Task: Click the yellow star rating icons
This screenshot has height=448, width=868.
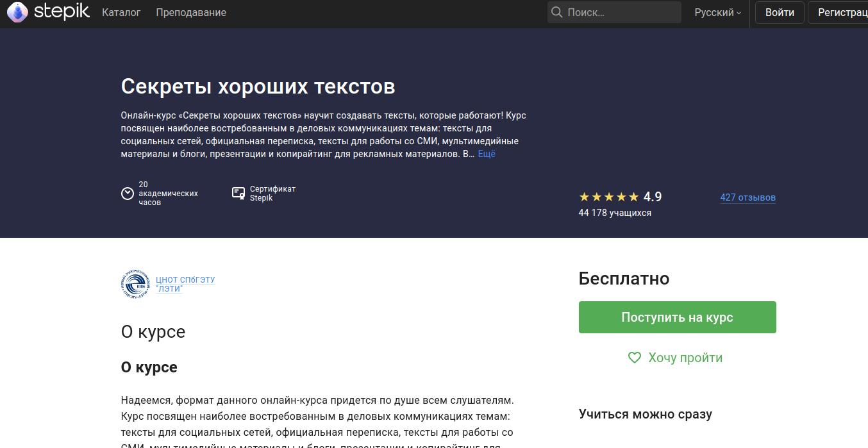Action: 608,197
